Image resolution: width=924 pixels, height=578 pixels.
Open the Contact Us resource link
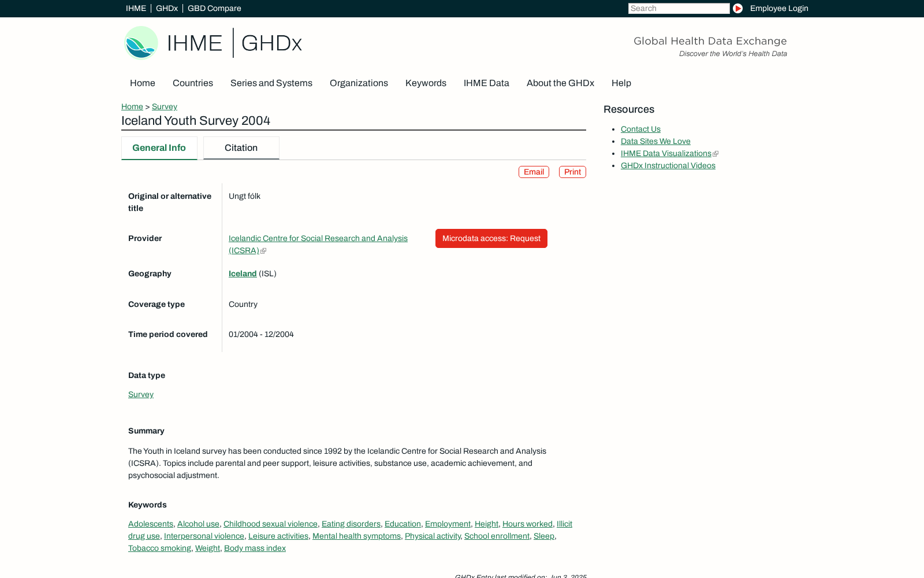(640, 129)
